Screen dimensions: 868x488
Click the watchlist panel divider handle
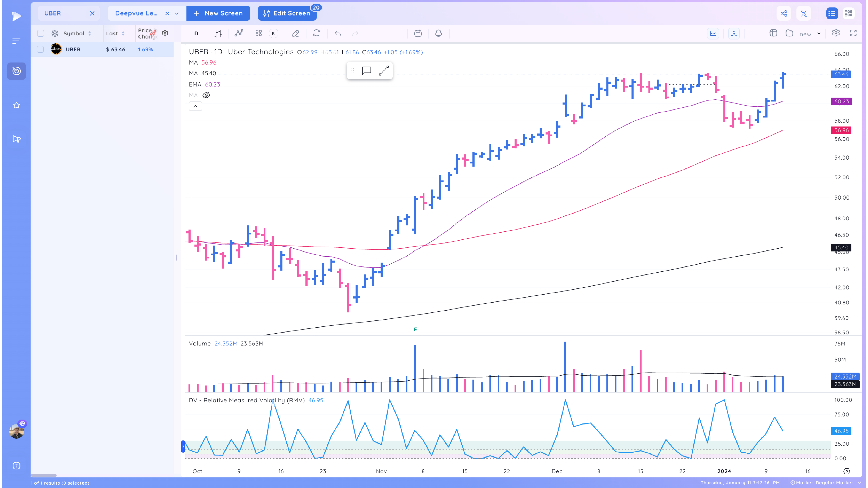(x=177, y=258)
